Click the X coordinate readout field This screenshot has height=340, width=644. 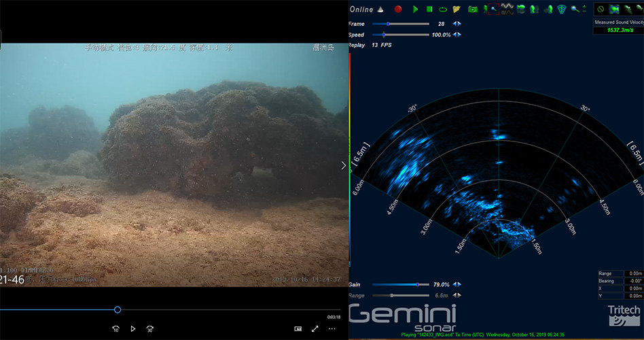pos(633,288)
